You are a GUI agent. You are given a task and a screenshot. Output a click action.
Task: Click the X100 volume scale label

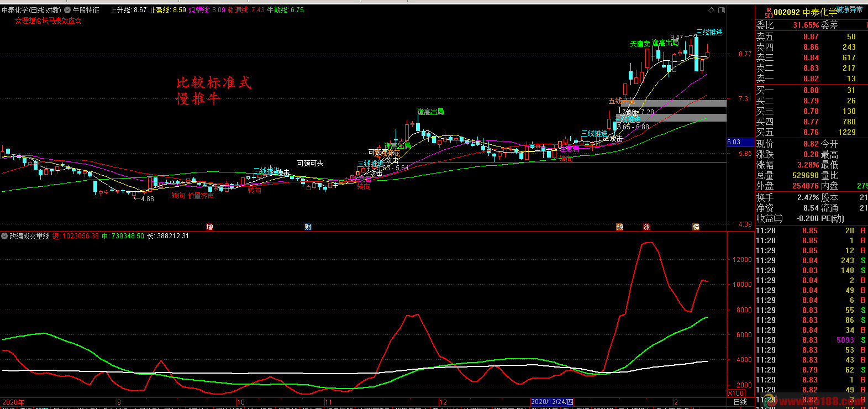coord(735,394)
